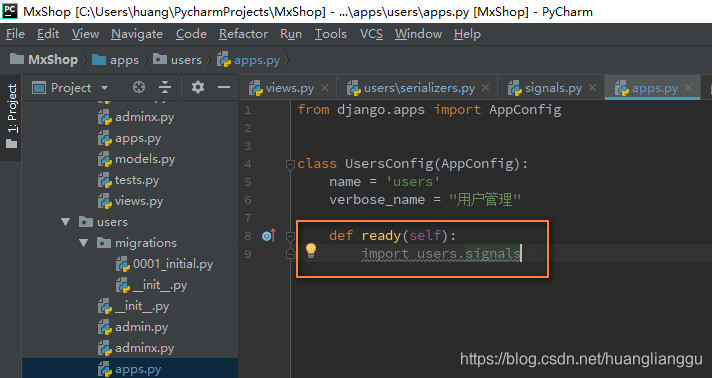The width and height of the screenshot is (712, 378).
Task: Open the Refactor menu
Action: coord(243,34)
